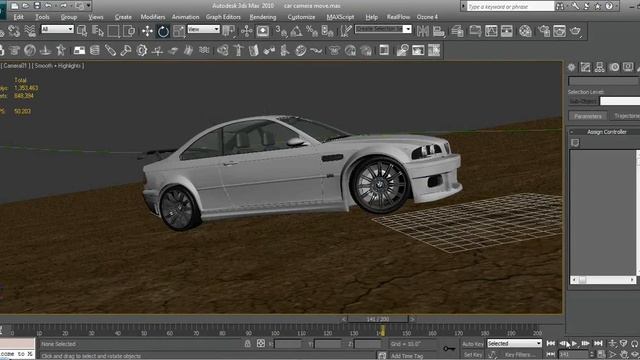Open the selection filter 'All' dropdown
The image size is (640, 360).
57,29
